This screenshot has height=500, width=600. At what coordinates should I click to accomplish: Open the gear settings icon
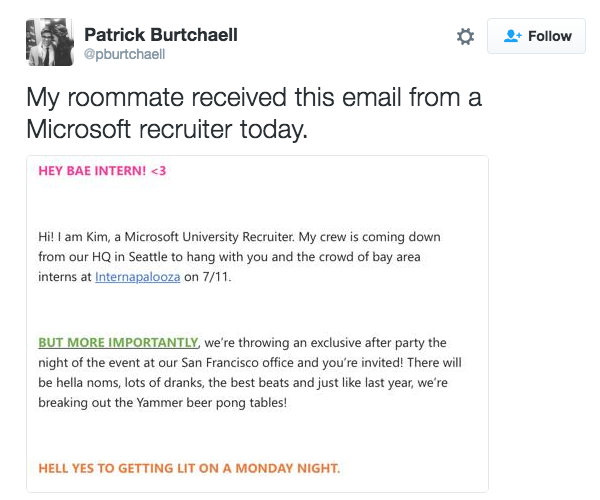point(465,37)
